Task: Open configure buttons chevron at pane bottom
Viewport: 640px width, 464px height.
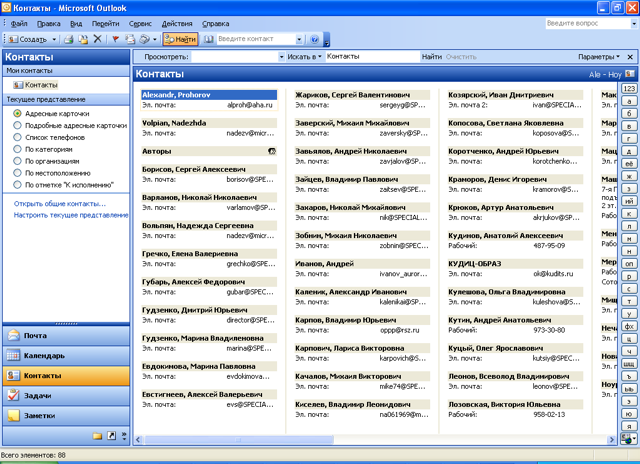Action: [x=124, y=436]
